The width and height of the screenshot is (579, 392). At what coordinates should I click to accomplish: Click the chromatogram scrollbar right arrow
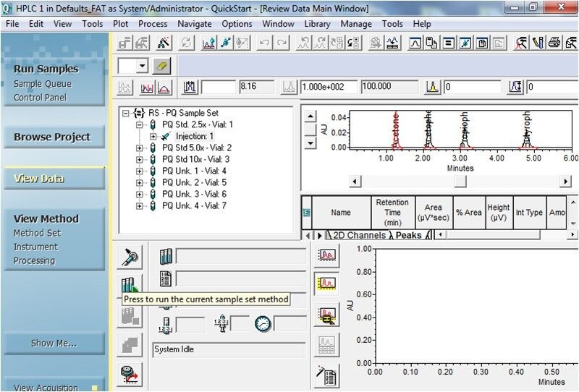click(x=565, y=182)
